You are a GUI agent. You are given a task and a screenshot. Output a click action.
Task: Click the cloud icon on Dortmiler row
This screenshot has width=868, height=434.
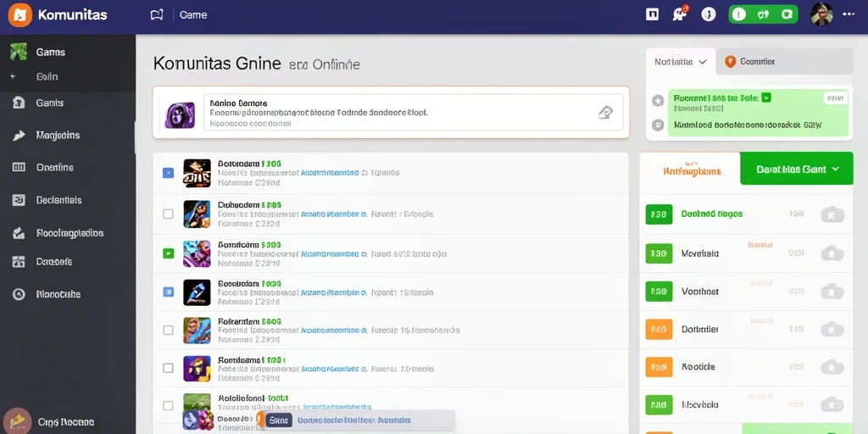[832, 329]
